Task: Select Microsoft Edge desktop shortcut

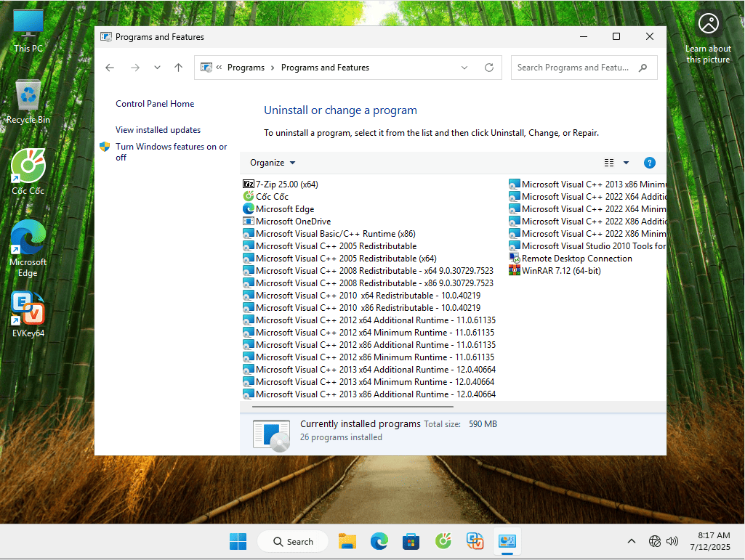Action: tap(28, 249)
